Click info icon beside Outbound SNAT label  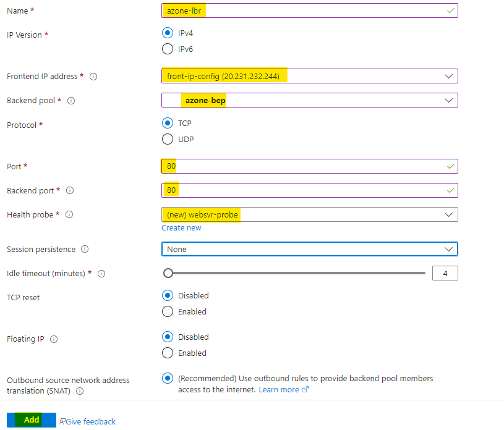click(x=80, y=391)
